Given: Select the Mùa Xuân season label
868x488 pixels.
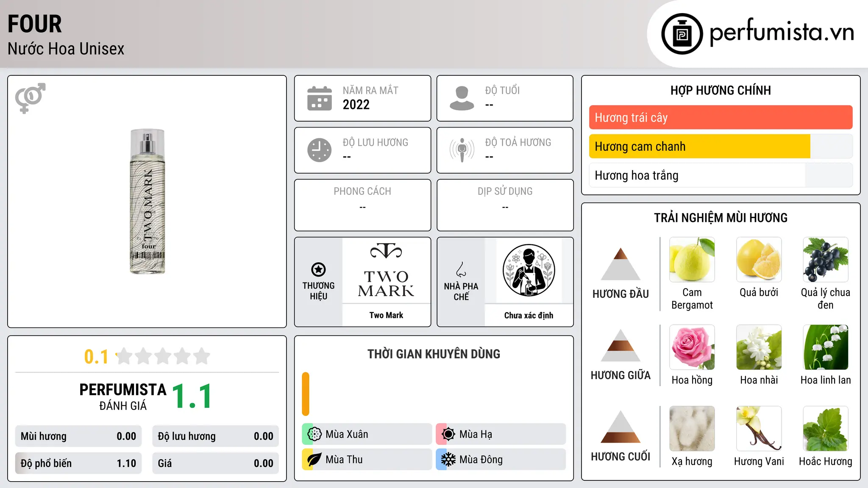Looking at the screenshot, I should point(347,434).
